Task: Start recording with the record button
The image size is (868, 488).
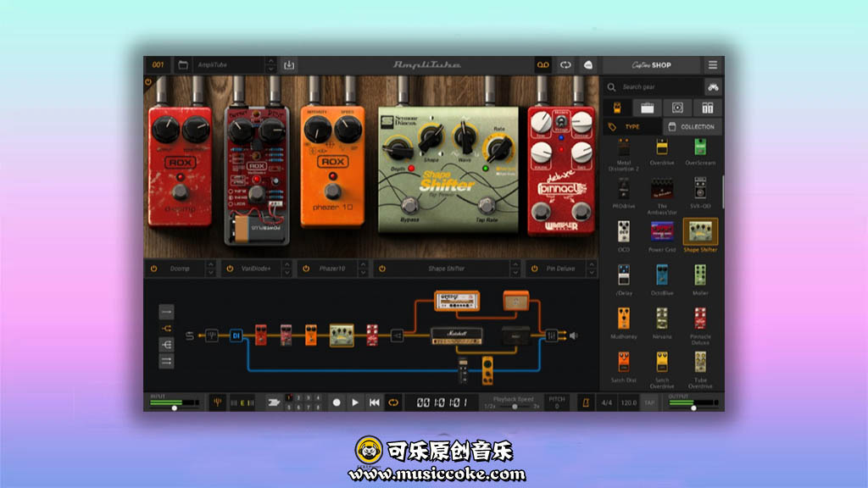Action: tap(336, 402)
